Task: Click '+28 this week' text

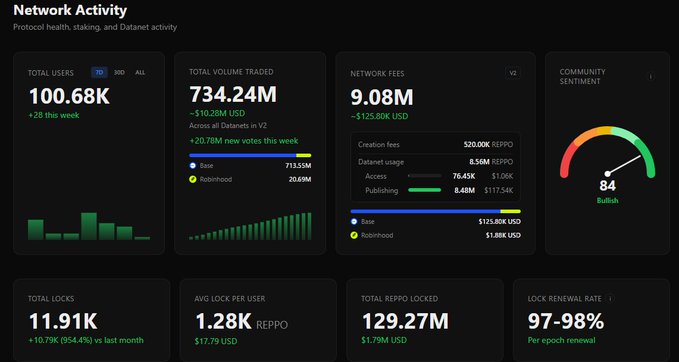Action: (x=54, y=115)
